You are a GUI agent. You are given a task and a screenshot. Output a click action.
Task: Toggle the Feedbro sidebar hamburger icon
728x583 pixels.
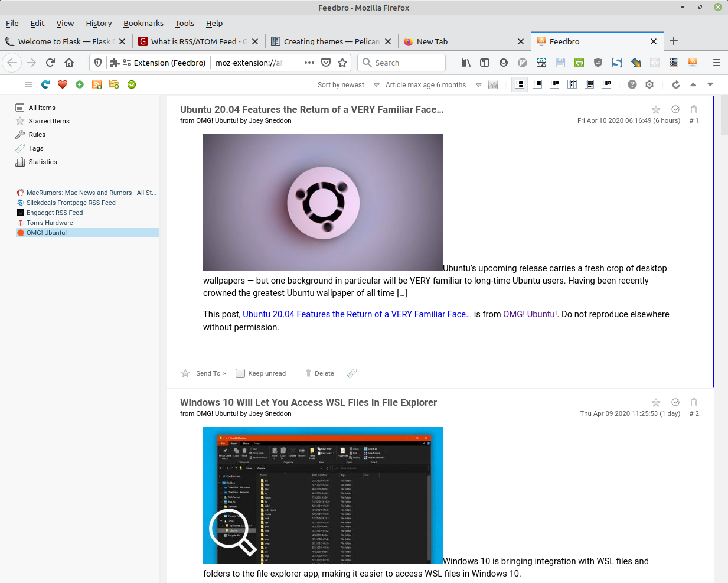(x=28, y=84)
